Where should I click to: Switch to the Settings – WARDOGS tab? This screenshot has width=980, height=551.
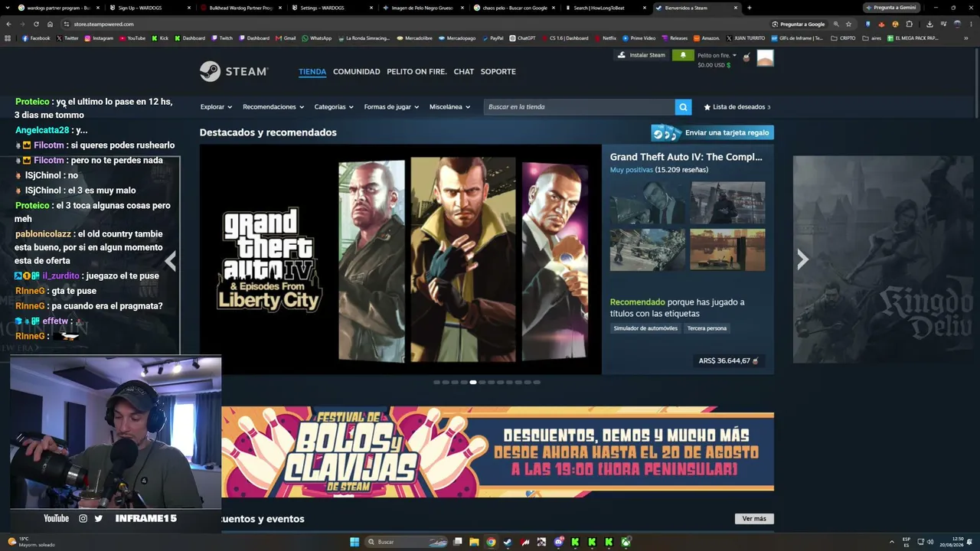(x=331, y=8)
